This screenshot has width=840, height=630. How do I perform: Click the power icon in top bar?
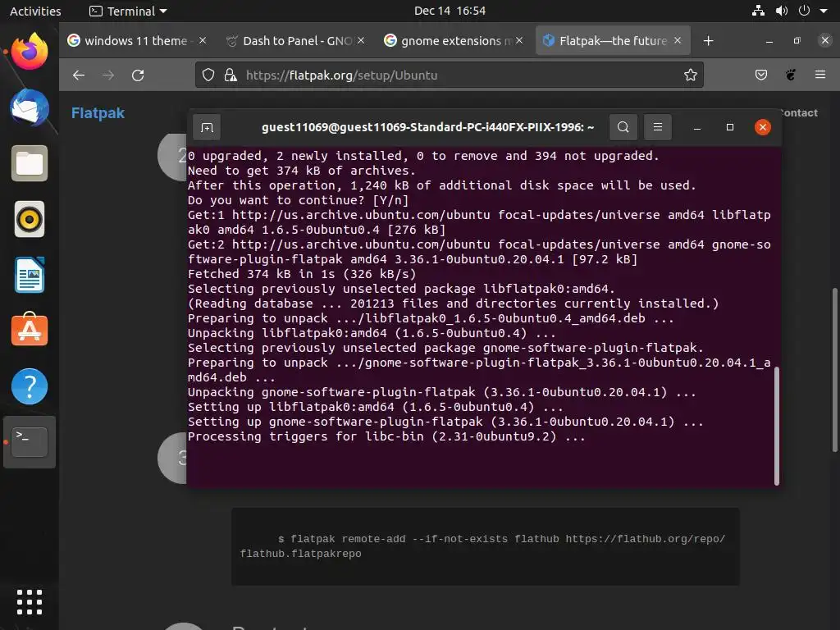tap(804, 11)
